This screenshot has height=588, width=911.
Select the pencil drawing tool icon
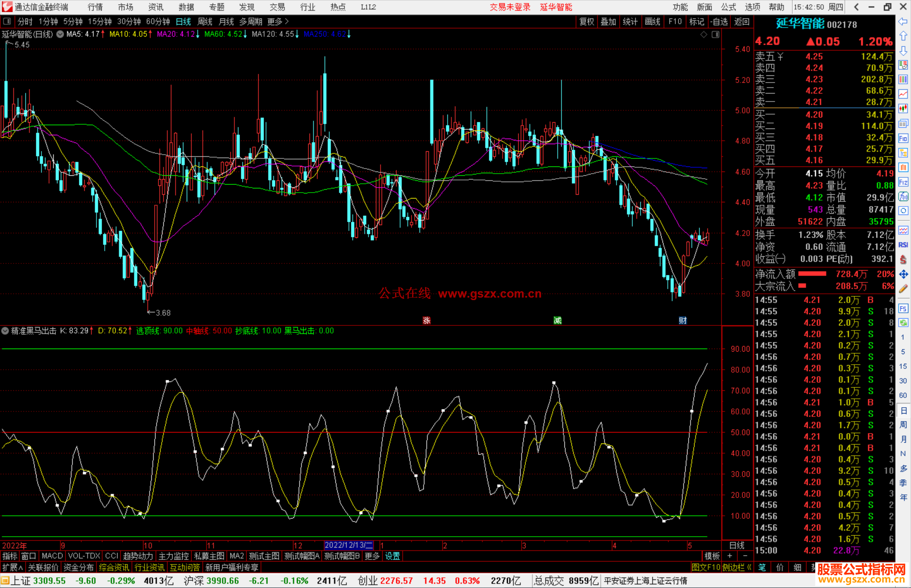[x=903, y=289]
